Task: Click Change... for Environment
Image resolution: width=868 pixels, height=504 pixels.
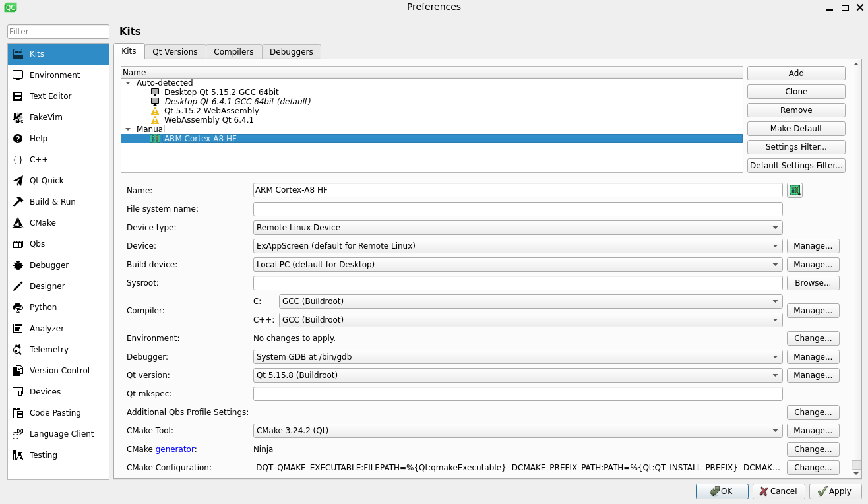Action: (x=813, y=338)
